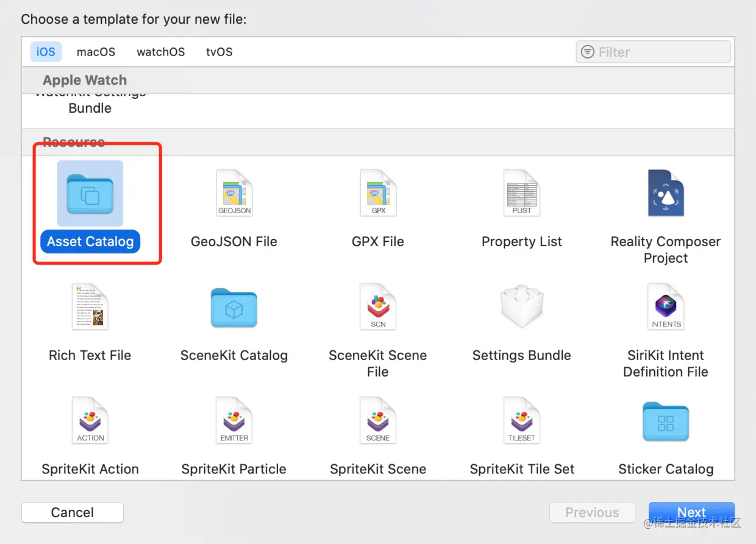Select the Sticker Catalog folder icon
756x544 pixels.
666,422
